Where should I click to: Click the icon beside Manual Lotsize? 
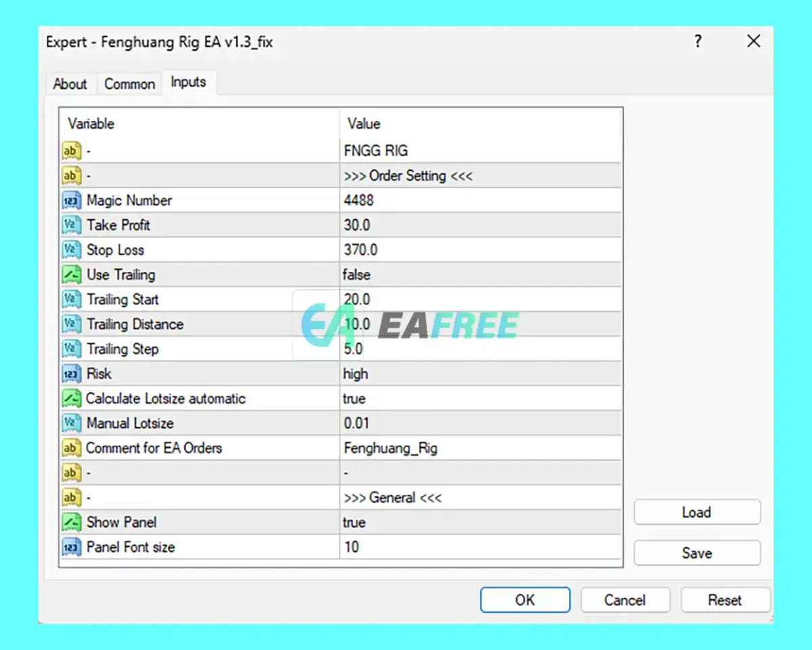[x=71, y=423]
